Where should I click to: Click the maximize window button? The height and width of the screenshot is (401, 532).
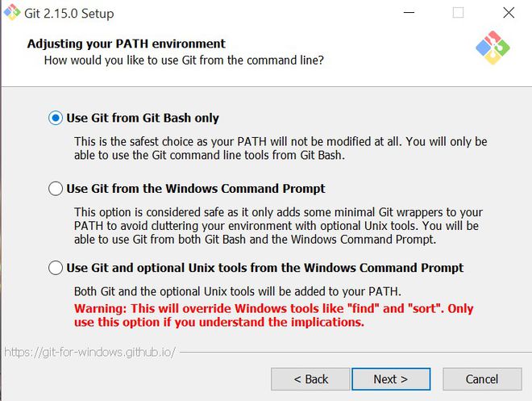tap(458, 13)
